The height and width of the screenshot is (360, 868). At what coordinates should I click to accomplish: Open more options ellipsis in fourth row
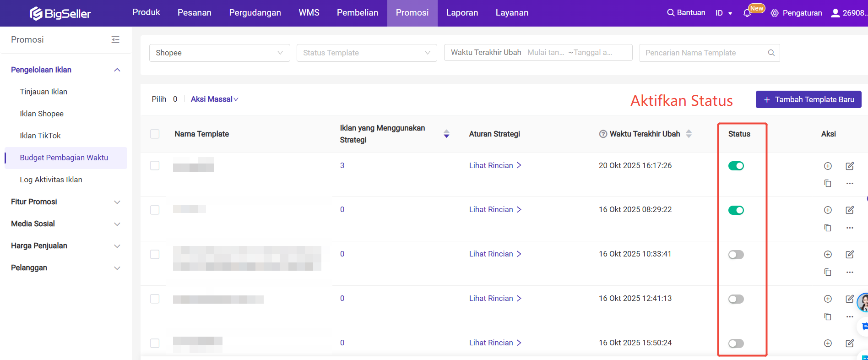(850, 316)
